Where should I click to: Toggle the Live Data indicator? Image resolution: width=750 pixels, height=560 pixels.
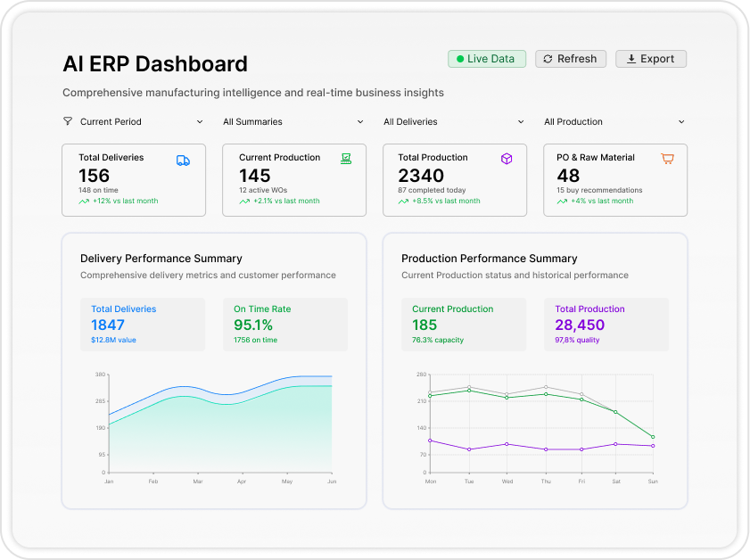point(487,59)
